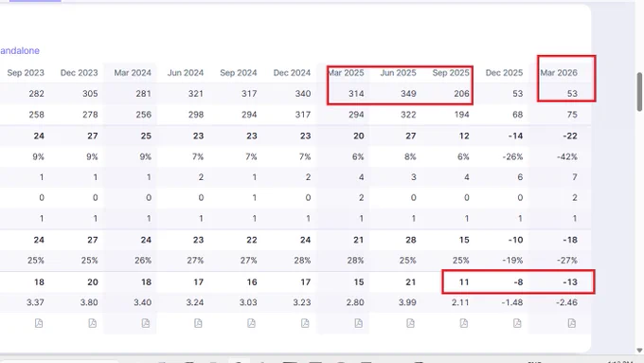Click the scrollbar down arrow
The image size is (644, 363).
click(639, 351)
